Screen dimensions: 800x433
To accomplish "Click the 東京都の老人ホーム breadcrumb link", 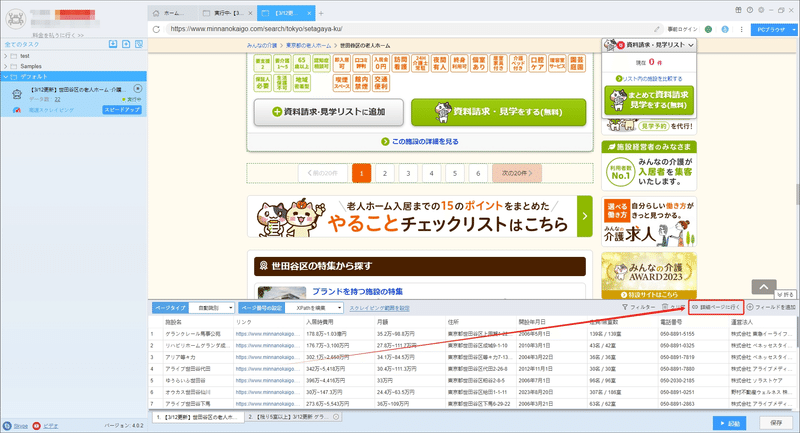I will [x=308, y=45].
